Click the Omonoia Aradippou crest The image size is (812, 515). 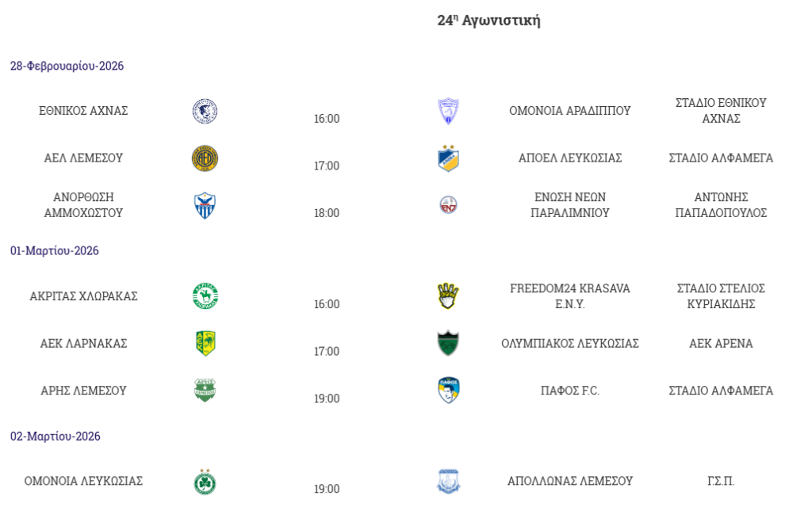coord(449,112)
